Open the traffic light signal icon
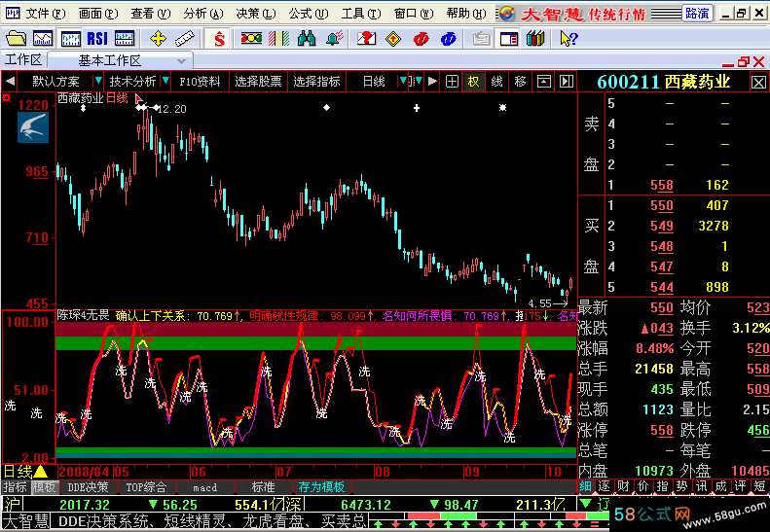Screen dimensions: 770x532 [x=251, y=38]
